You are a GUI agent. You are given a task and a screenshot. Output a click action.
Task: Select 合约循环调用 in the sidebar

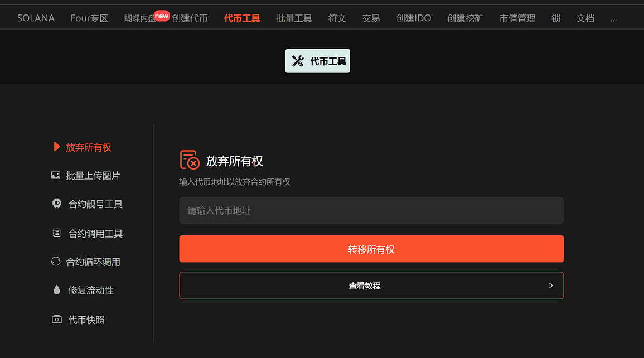(93, 262)
